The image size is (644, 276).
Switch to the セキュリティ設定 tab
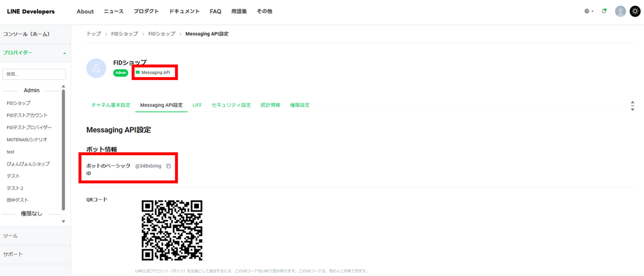click(x=231, y=105)
